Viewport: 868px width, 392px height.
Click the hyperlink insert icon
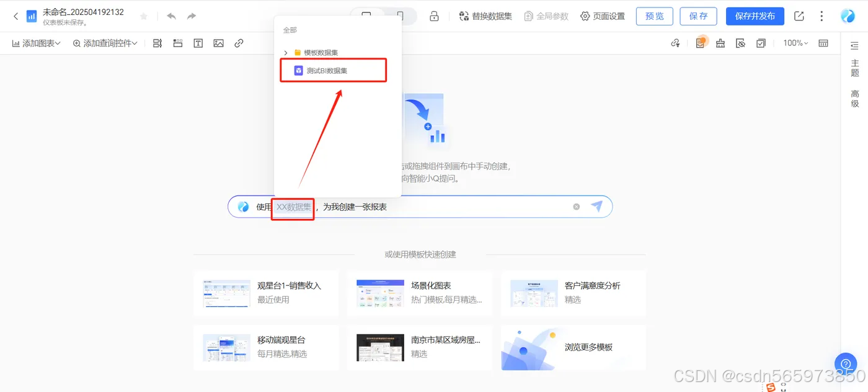point(239,43)
